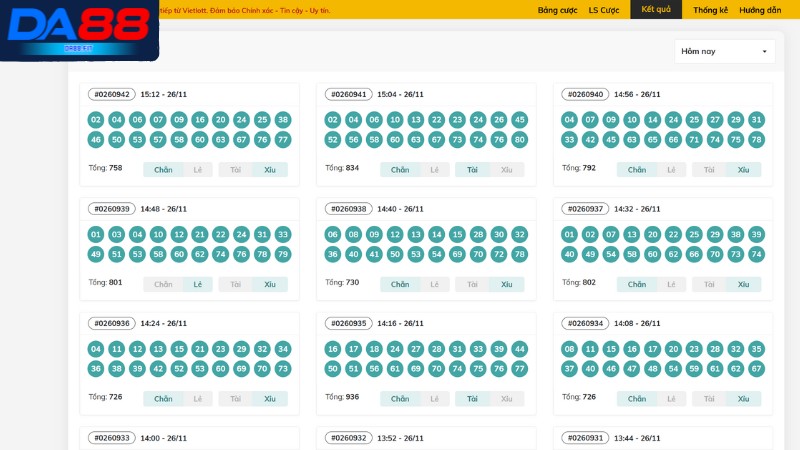
Task: Click draw ID #0260941 badge
Action: (x=348, y=94)
